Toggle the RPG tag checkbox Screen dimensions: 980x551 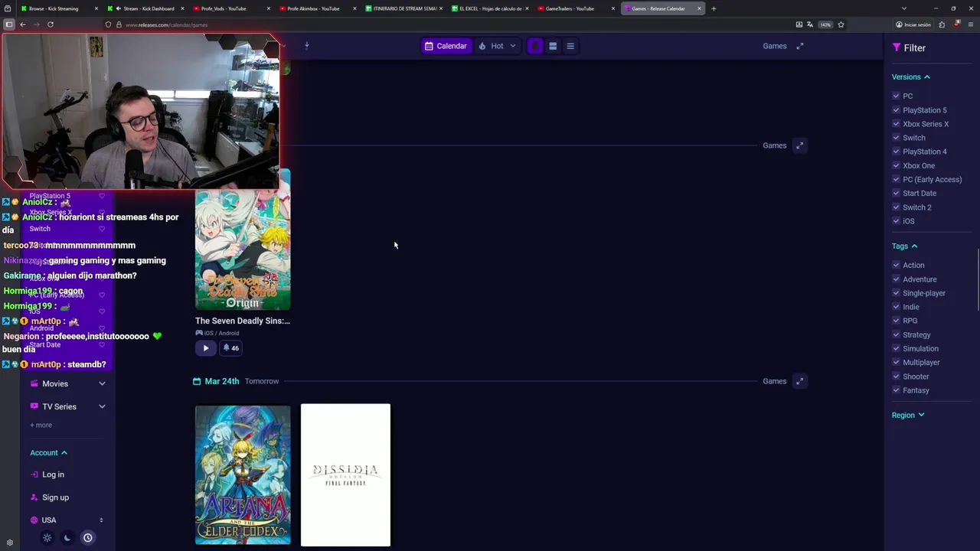(x=896, y=320)
